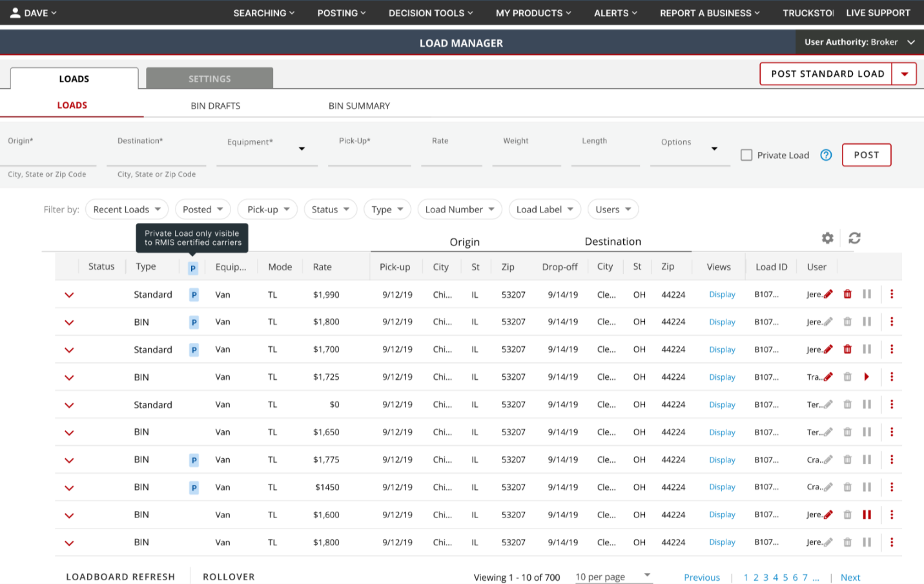
Task: Click the edit pencil in the $1,600 row
Action: (828, 514)
